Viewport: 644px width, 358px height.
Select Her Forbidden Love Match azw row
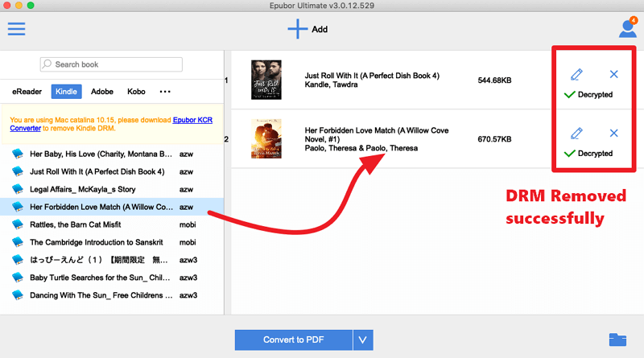click(x=112, y=207)
